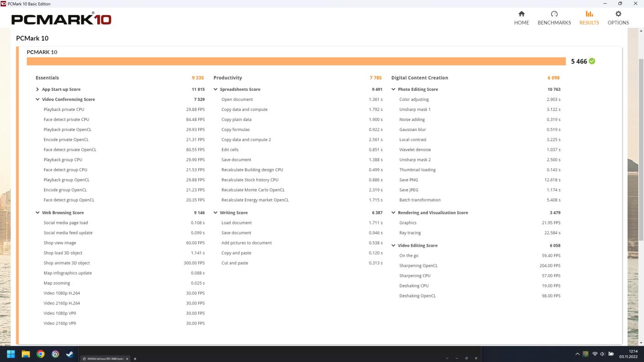Switch to the BENCHMARKS tab
This screenshot has width=644, height=362.
click(554, 17)
